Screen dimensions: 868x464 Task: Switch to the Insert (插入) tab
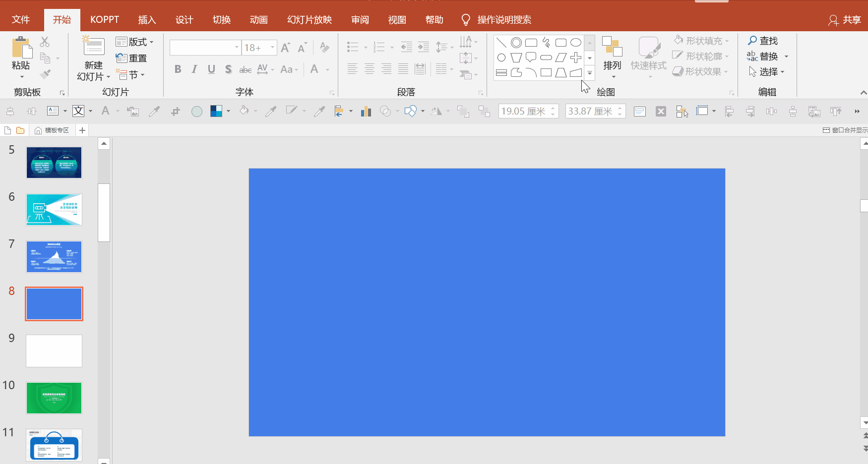(147, 20)
